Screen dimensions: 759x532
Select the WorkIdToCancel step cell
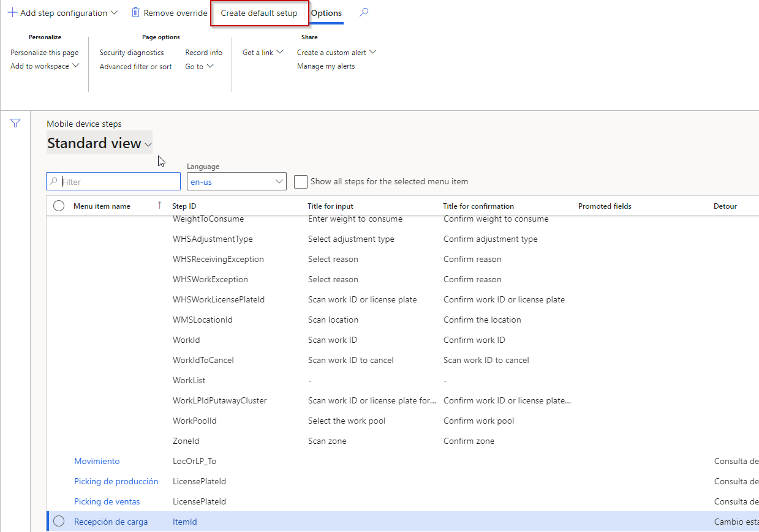[x=203, y=360]
